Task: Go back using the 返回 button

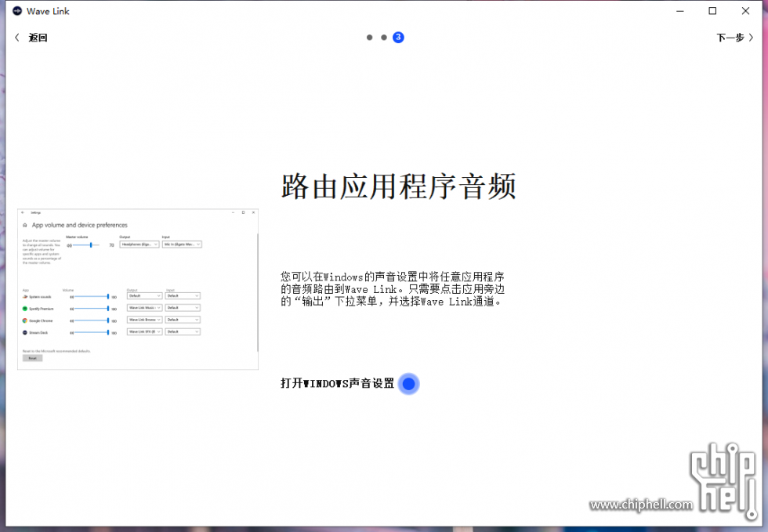Action: pos(31,38)
